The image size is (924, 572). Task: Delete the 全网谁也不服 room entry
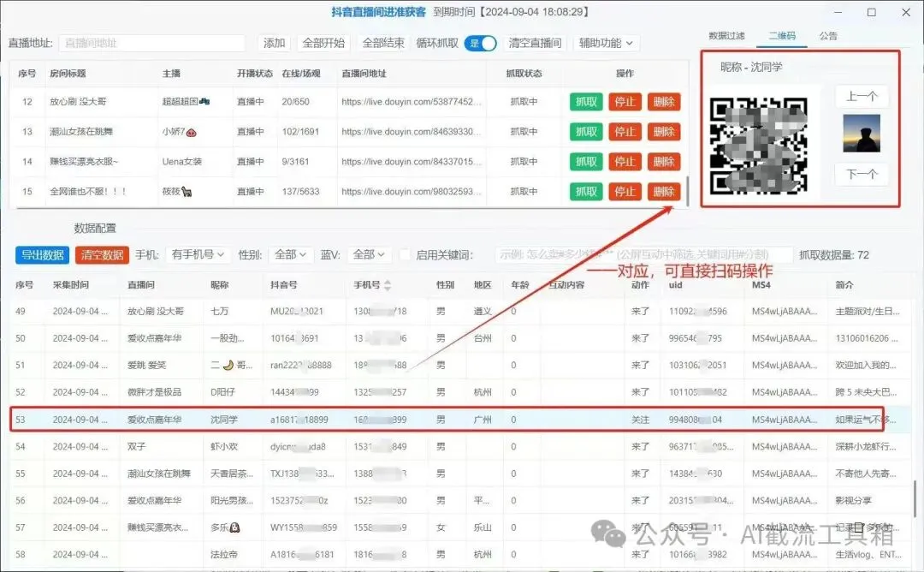tap(665, 191)
